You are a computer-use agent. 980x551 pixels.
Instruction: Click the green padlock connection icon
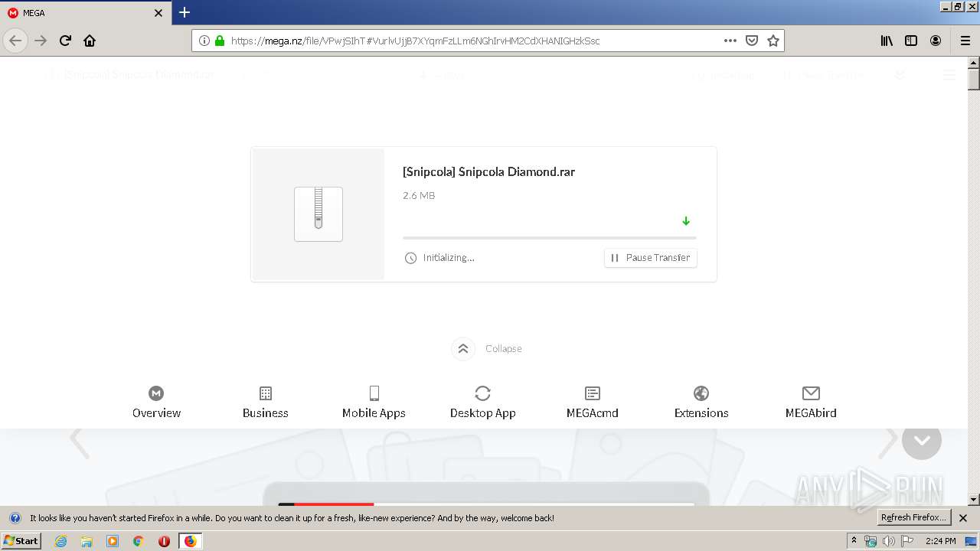220,41
